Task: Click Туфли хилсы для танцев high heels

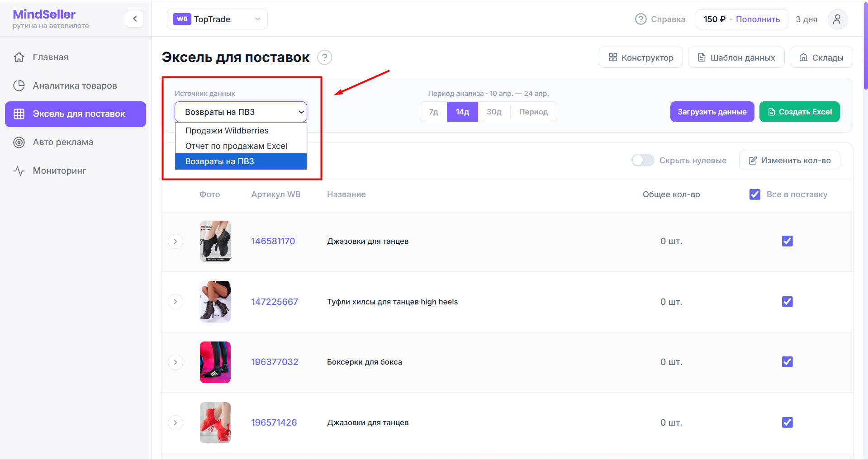Action: tap(393, 302)
